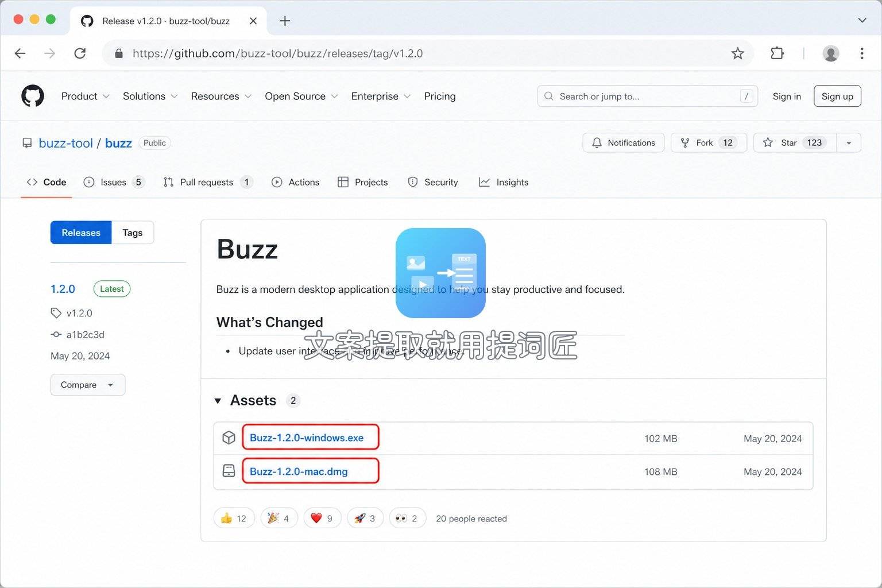
Task: Reload the page with the refresh icon
Action: (x=80, y=53)
